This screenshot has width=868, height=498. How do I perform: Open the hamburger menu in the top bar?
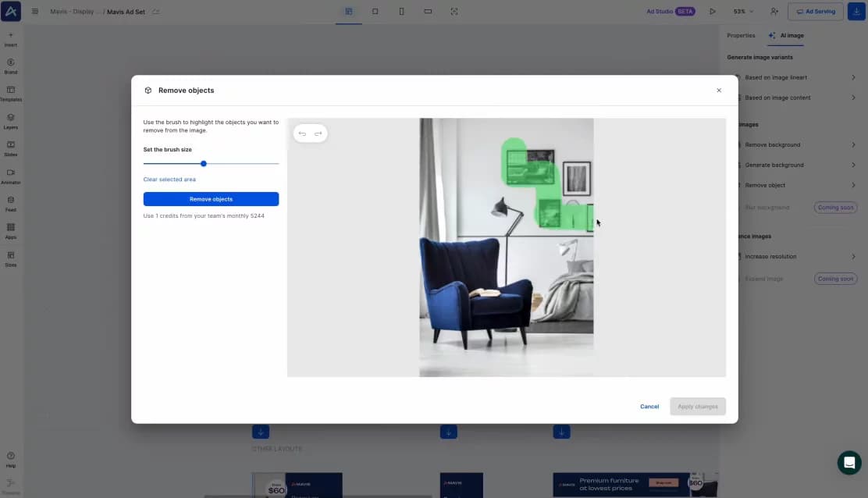[x=35, y=12]
